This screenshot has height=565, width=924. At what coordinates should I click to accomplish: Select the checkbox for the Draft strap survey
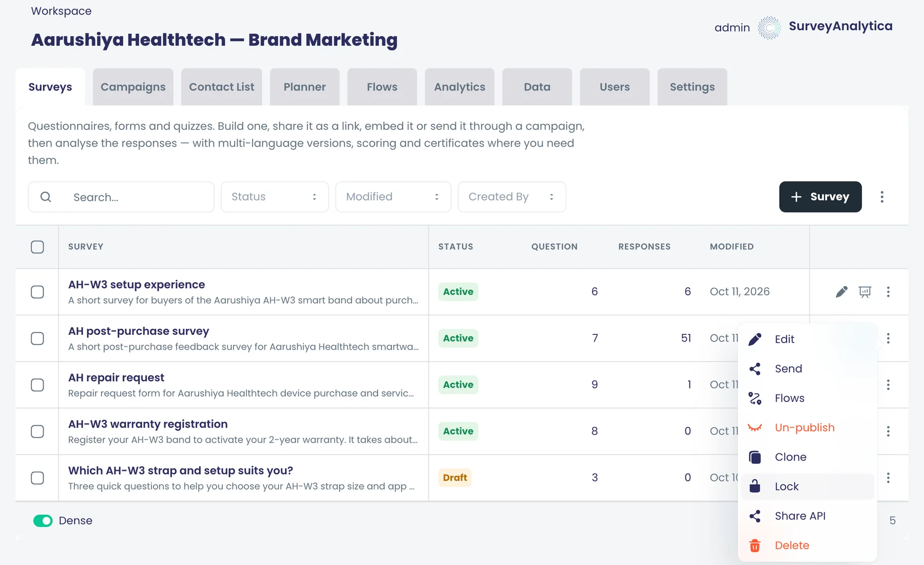point(37,478)
